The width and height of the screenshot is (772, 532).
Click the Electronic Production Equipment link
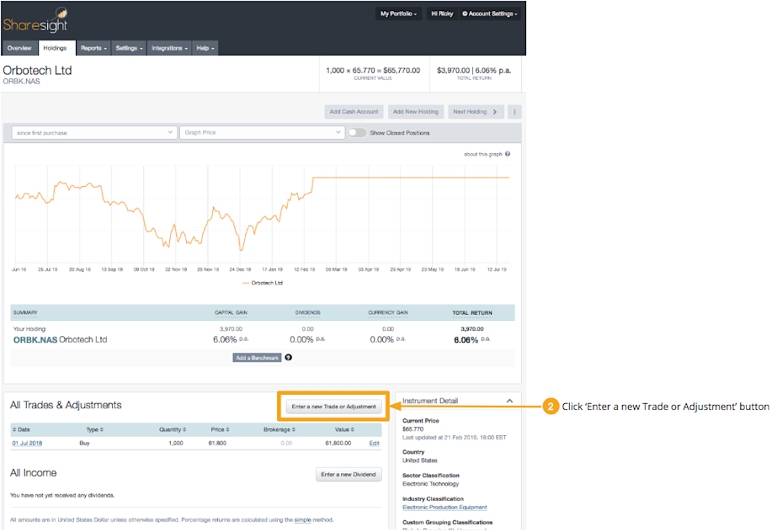pyautogui.click(x=445, y=508)
